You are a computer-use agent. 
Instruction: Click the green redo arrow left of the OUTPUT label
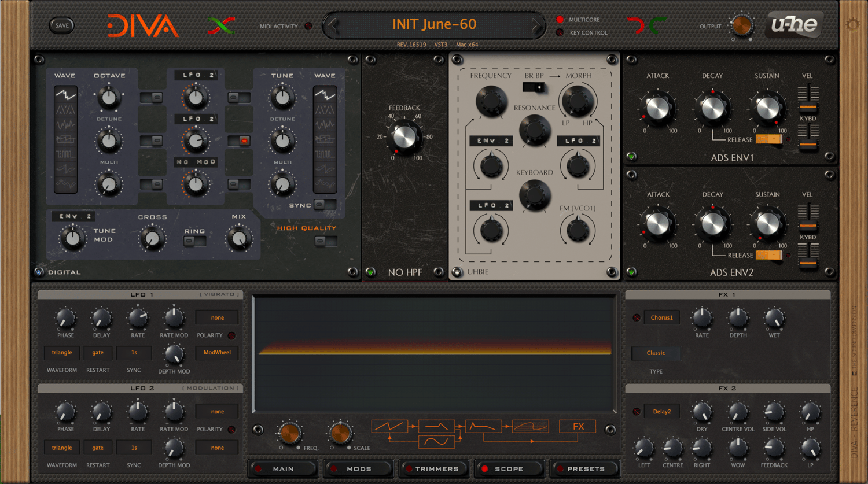point(657,25)
